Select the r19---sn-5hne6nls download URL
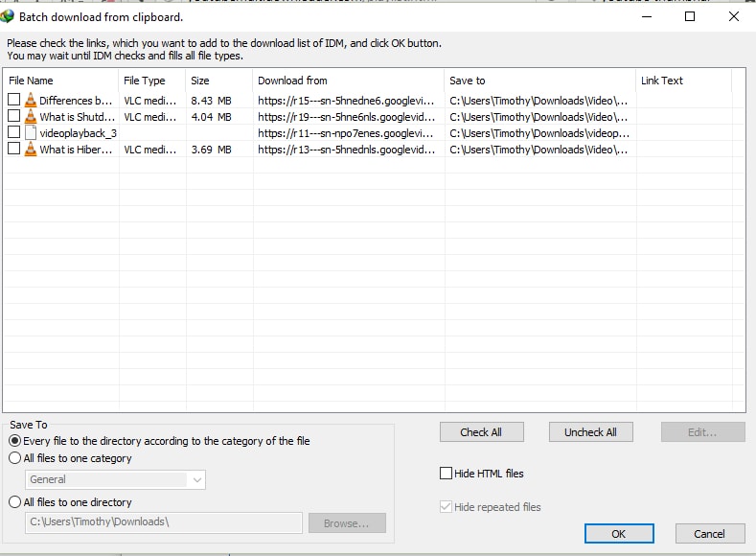The height and width of the screenshot is (556, 756). click(x=346, y=117)
